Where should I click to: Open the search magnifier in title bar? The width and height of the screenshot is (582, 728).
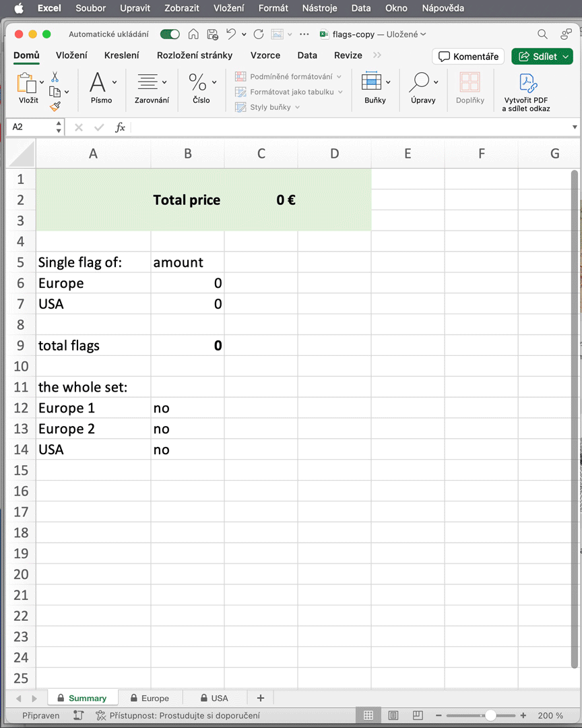[x=542, y=34]
